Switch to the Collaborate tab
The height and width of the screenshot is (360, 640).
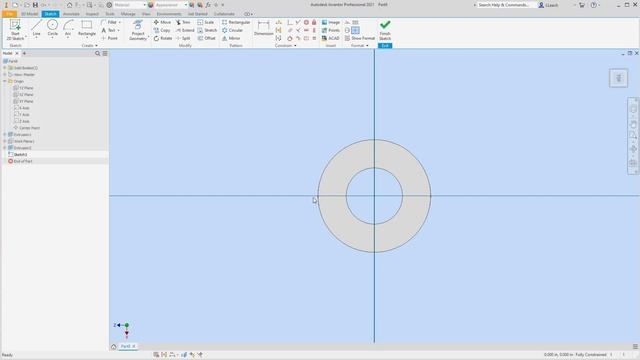[x=224, y=14]
